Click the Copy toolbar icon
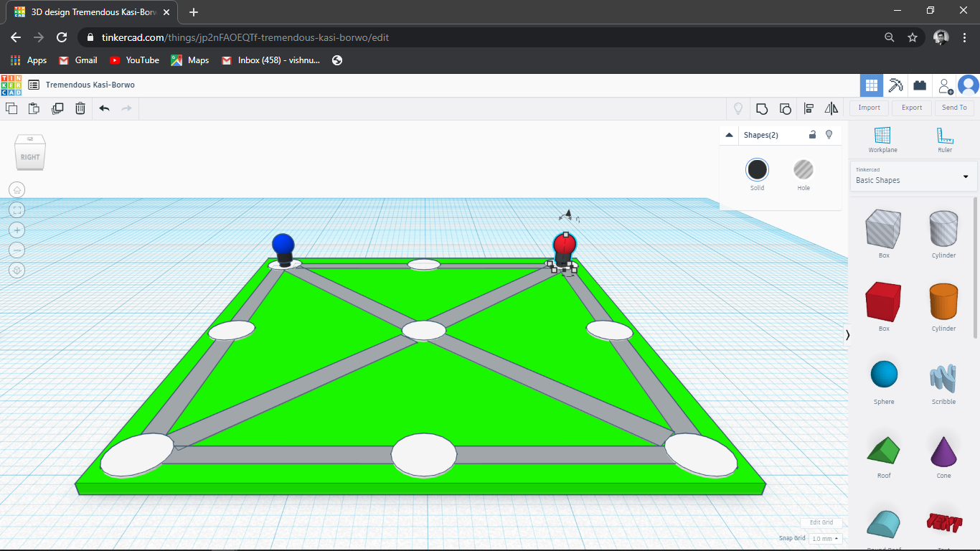 [11, 108]
